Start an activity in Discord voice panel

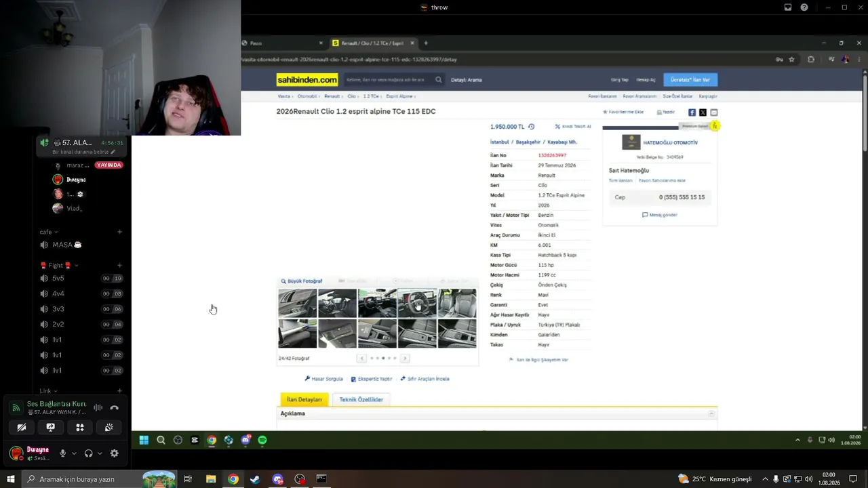tap(80, 428)
